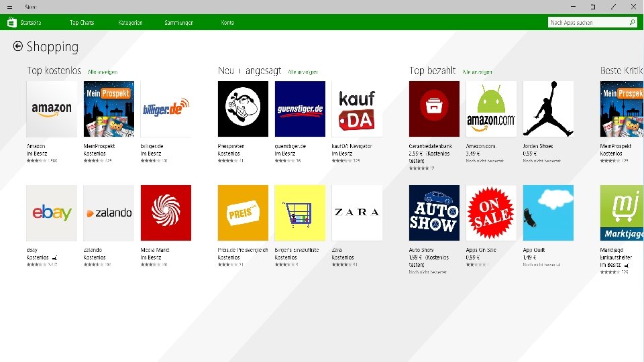
Task: Click the Top kostenlos section heading
Action: (54, 70)
